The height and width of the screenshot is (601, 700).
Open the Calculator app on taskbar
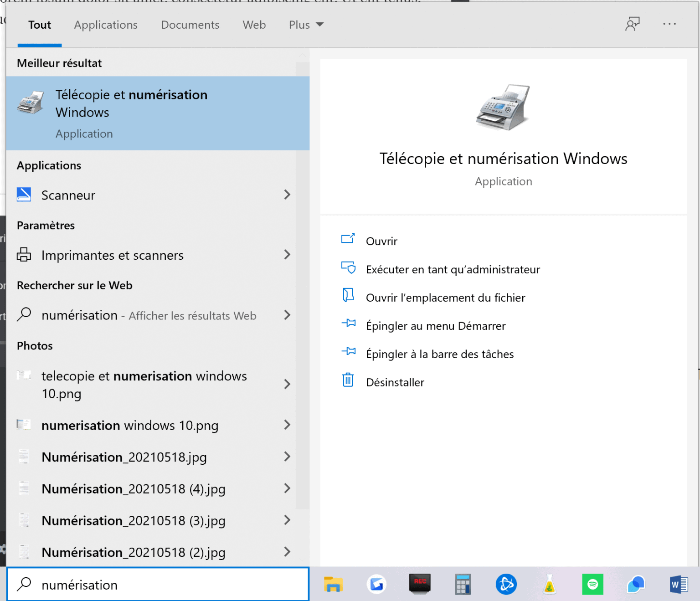(x=463, y=584)
